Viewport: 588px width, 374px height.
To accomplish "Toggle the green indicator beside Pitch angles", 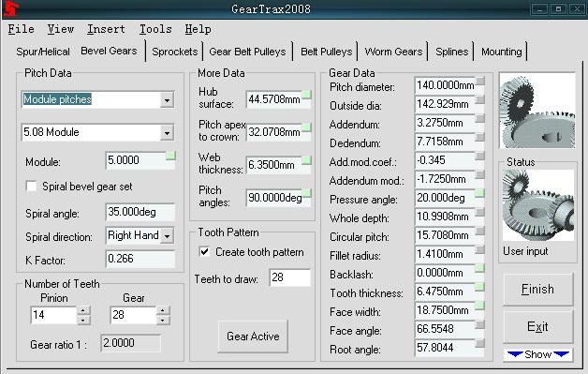I will coord(307,193).
